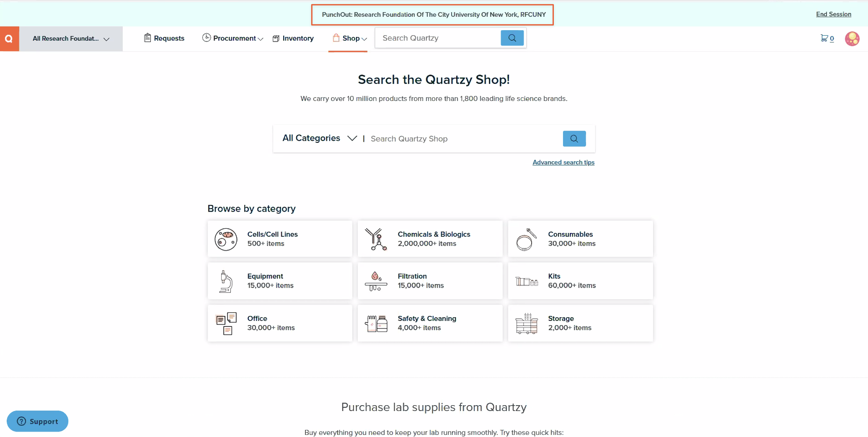Open the shopping cart
Image resolution: width=868 pixels, height=437 pixels.
click(827, 38)
